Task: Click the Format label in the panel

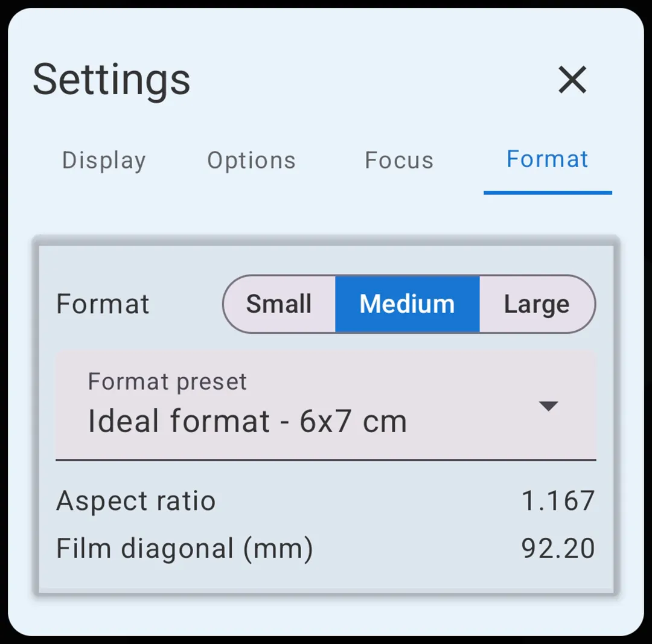Action: 103,304
